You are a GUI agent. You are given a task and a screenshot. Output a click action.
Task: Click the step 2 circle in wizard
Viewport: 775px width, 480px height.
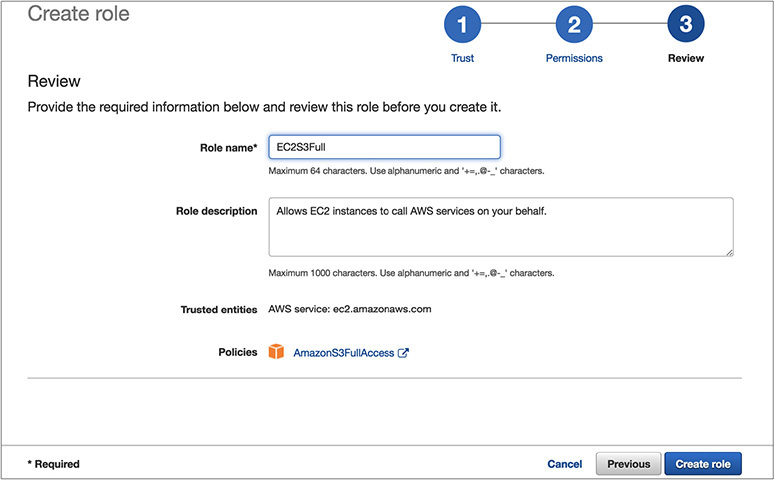[574, 25]
